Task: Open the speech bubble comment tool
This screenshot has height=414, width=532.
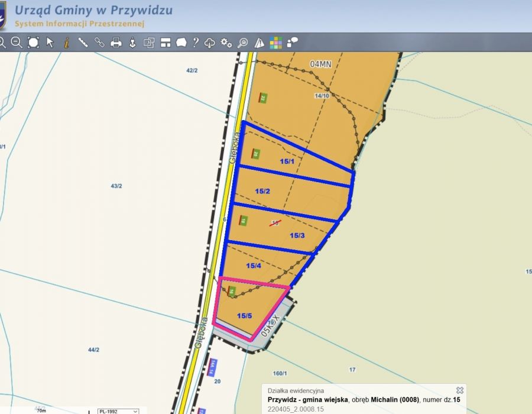Action: [292, 42]
